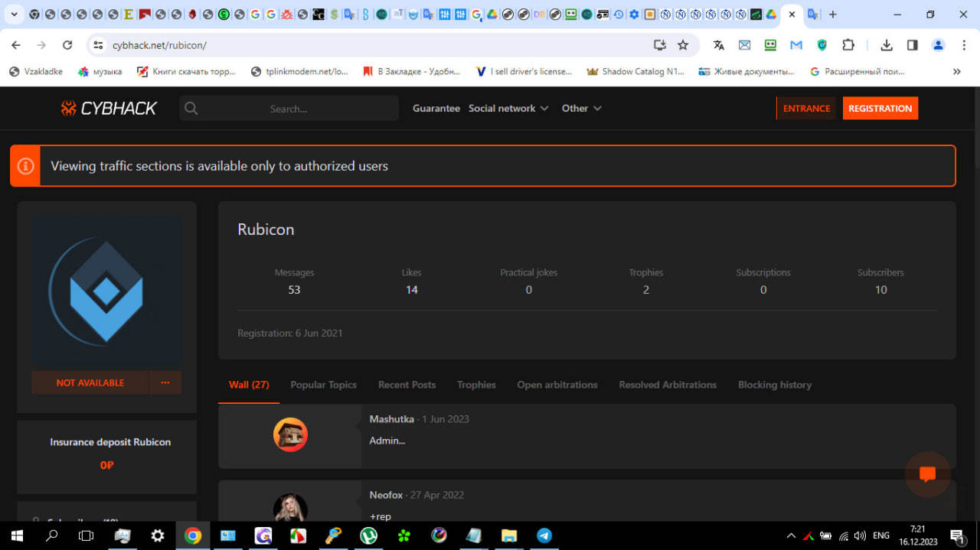
Task: Open the Shadow Catalog N1 bookmark
Action: pyautogui.click(x=635, y=71)
